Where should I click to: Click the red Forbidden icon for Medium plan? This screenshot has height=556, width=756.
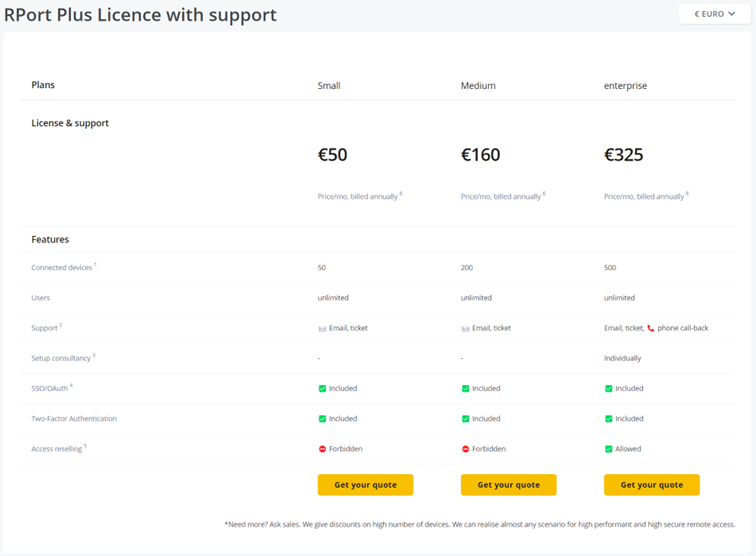pos(465,449)
